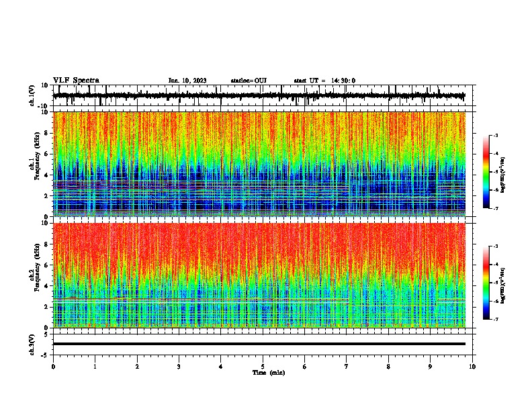This screenshot has height=411, width=532.
Task: Click the ch.3 flat black voltage trace
Action: pyautogui.click(x=259, y=344)
